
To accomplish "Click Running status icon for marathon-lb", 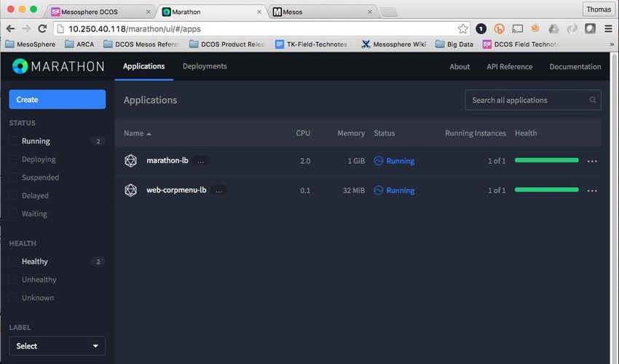I will (378, 161).
